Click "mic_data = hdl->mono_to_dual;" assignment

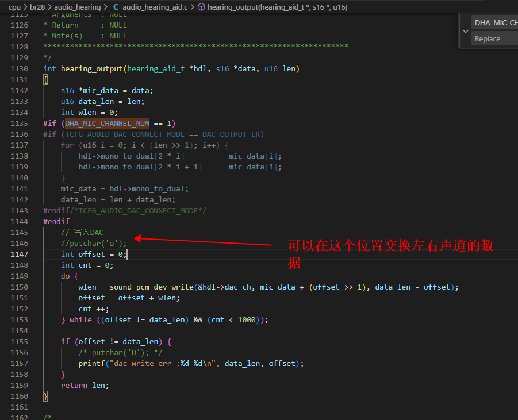click(125, 188)
